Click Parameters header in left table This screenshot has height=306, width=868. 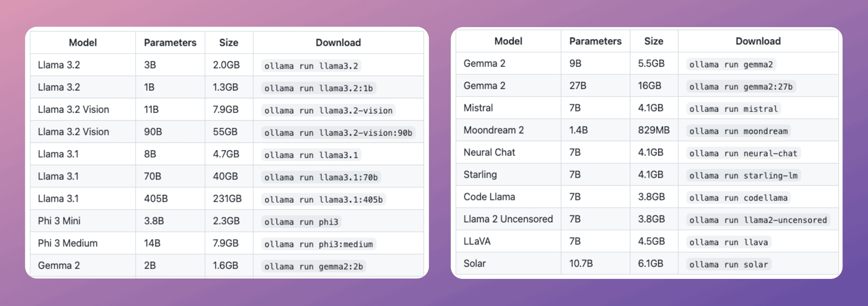click(170, 43)
